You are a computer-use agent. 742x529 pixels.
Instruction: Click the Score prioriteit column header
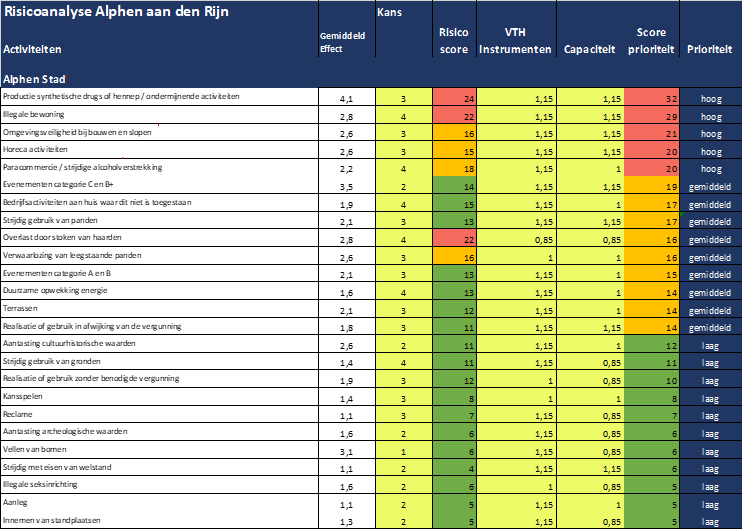tap(650, 41)
